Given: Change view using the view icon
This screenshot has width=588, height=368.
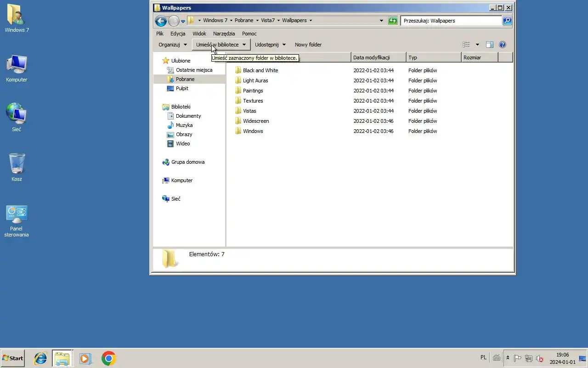Looking at the screenshot, I should coord(466,45).
